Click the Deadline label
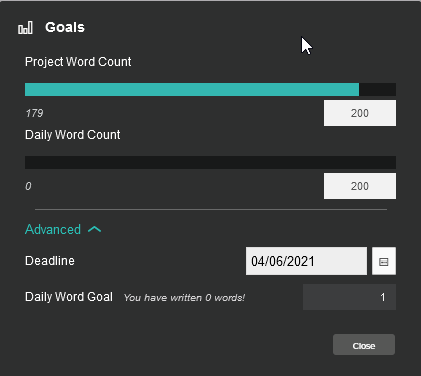Viewport: 421px width, 376px height. (50, 261)
